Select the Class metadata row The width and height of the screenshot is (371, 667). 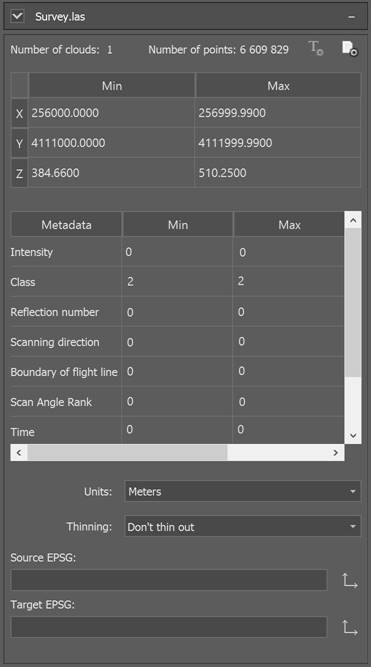point(177,282)
